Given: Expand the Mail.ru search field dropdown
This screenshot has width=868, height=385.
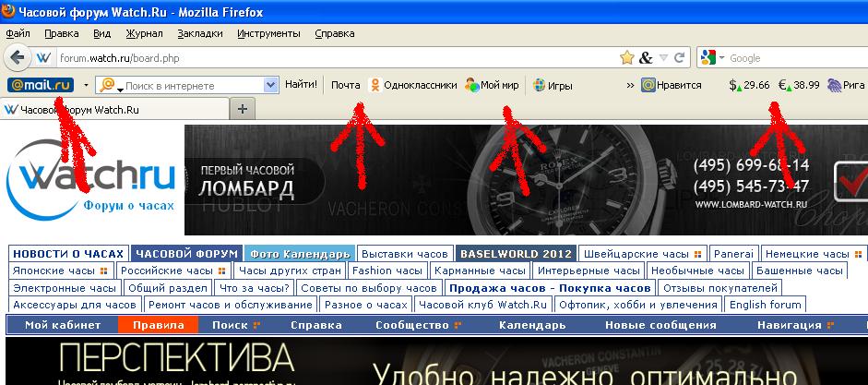Looking at the screenshot, I should 271,85.
